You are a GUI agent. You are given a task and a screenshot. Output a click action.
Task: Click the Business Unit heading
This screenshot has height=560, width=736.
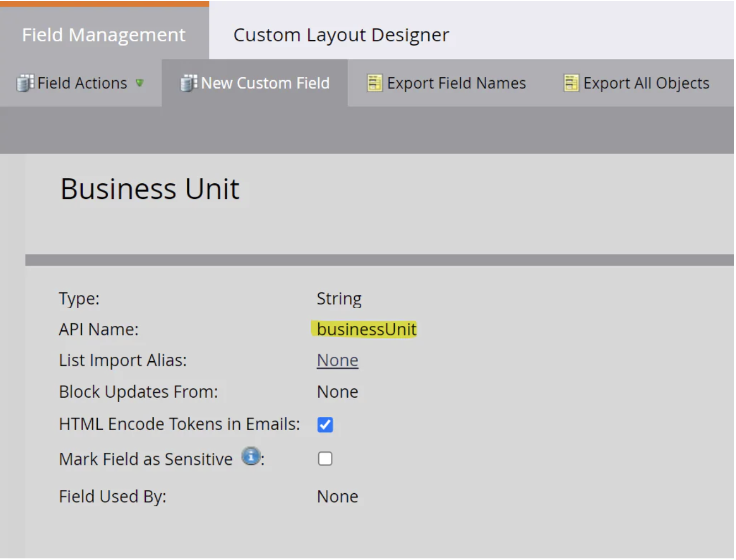150,189
